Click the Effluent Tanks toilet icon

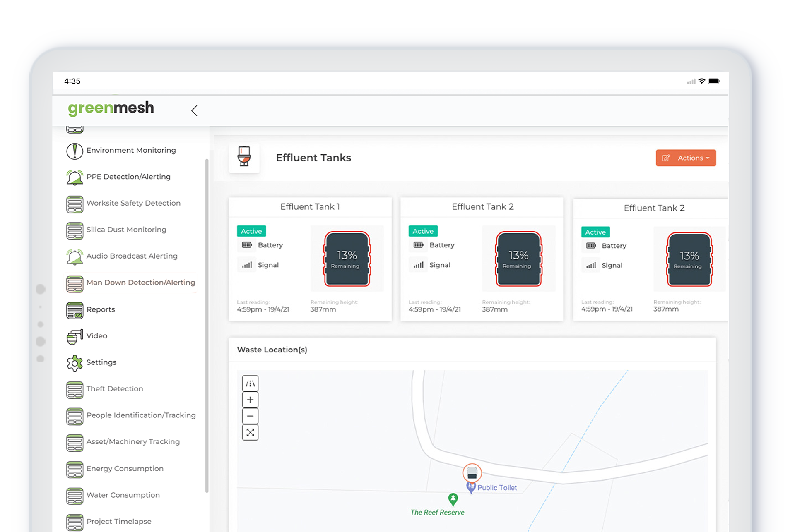244,157
